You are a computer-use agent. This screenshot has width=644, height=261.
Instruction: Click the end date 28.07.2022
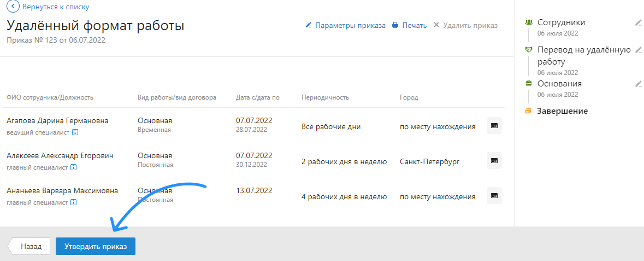tap(251, 130)
